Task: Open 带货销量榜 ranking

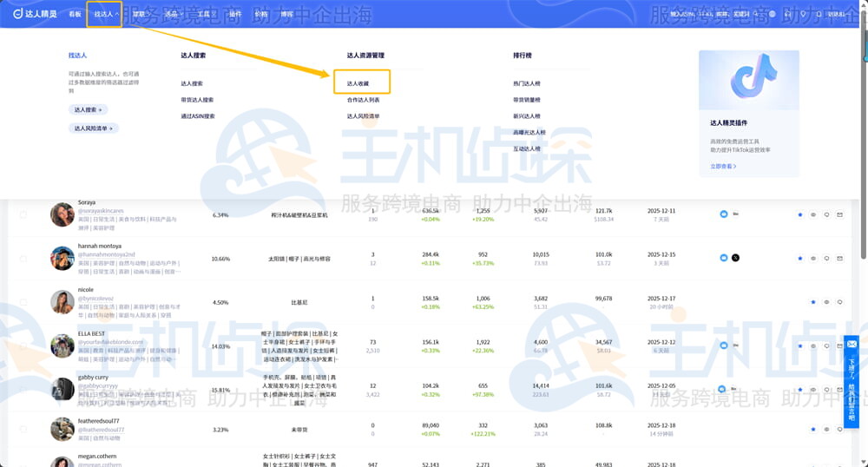Action: pos(527,100)
